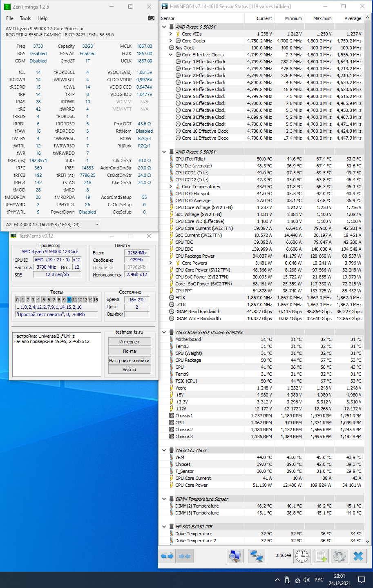Click fan icon beside Chassis1 row

[172, 416]
